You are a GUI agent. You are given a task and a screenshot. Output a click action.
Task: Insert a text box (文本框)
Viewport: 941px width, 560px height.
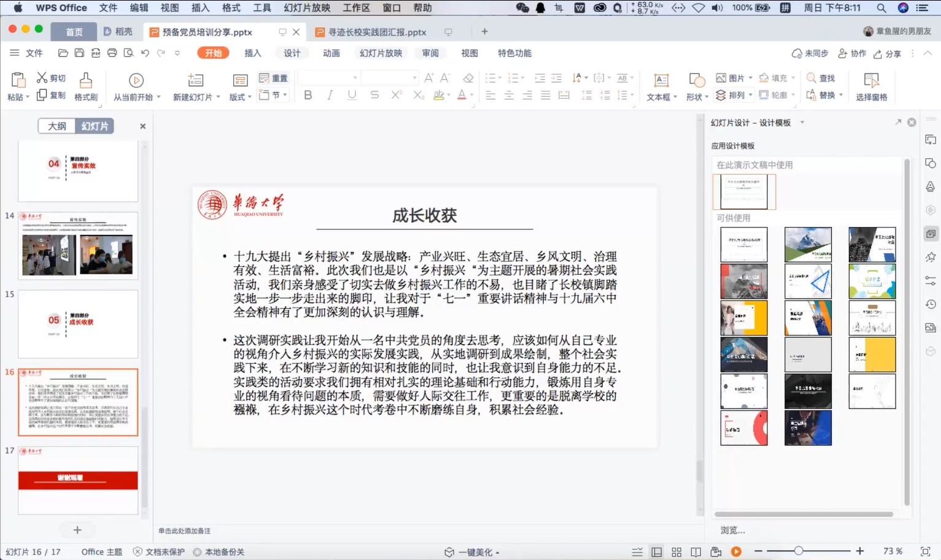661,86
